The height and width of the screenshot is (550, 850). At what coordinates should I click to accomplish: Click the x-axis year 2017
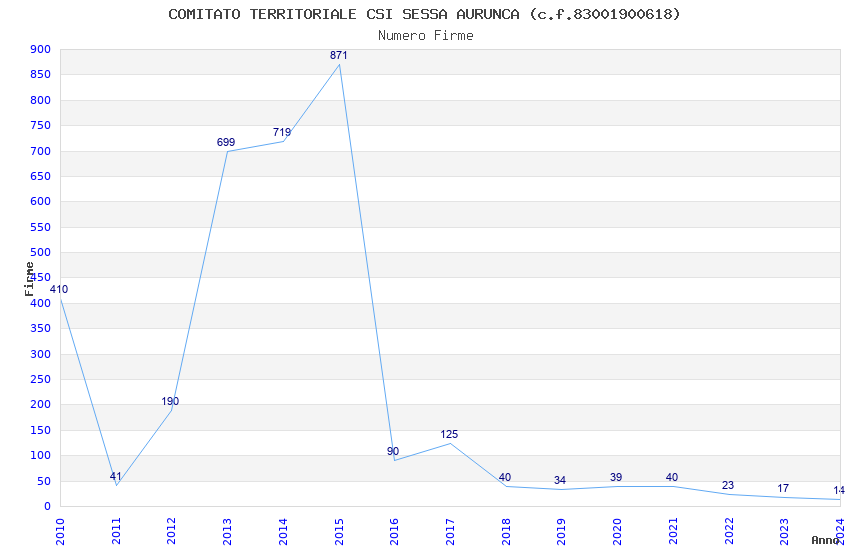tap(450, 531)
